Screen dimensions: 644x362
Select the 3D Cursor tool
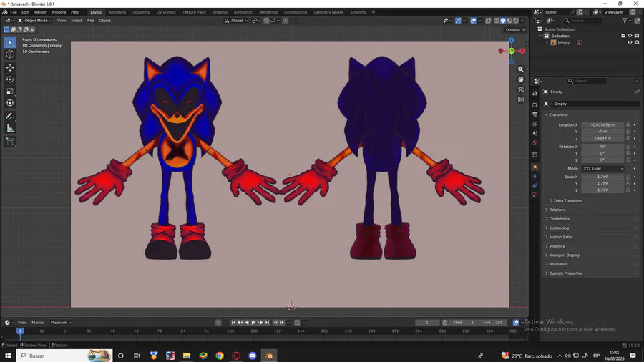coord(10,54)
